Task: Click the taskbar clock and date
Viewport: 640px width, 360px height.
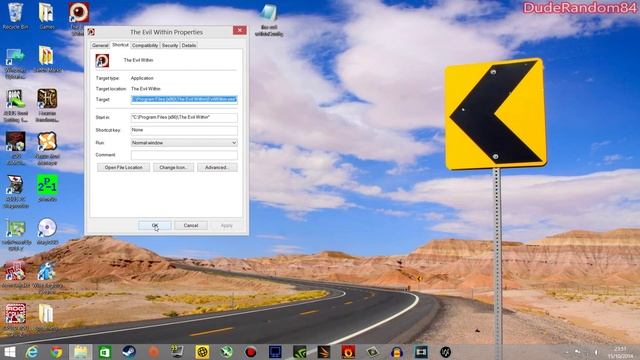Action: point(620,352)
